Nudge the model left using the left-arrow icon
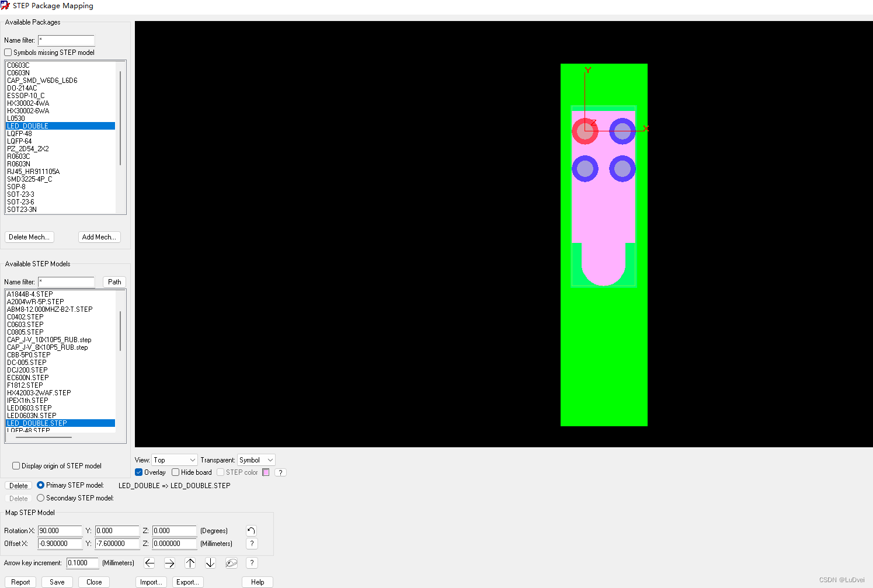This screenshot has width=873, height=588. [149, 563]
